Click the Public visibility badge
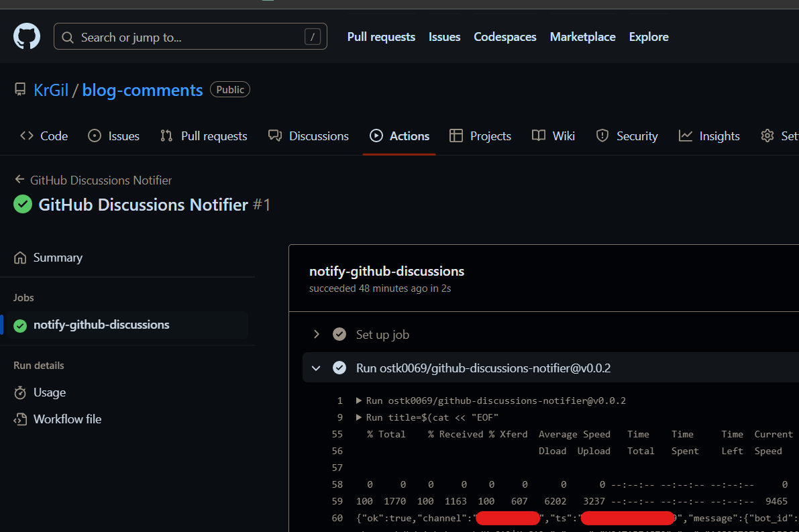Image resolution: width=799 pixels, height=532 pixels. [x=230, y=90]
